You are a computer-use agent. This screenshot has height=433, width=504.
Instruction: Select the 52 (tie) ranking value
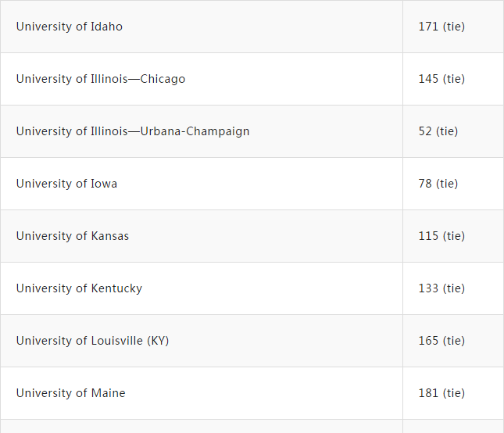coord(438,131)
